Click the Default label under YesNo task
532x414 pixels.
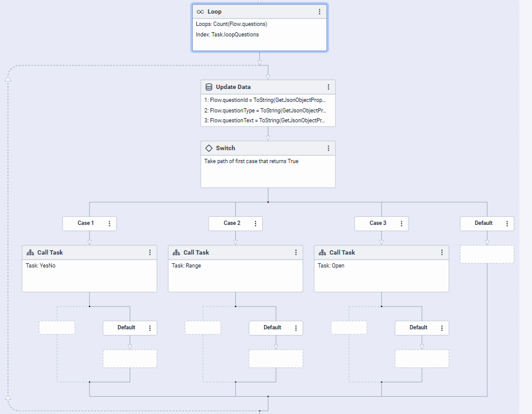click(x=126, y=327)
